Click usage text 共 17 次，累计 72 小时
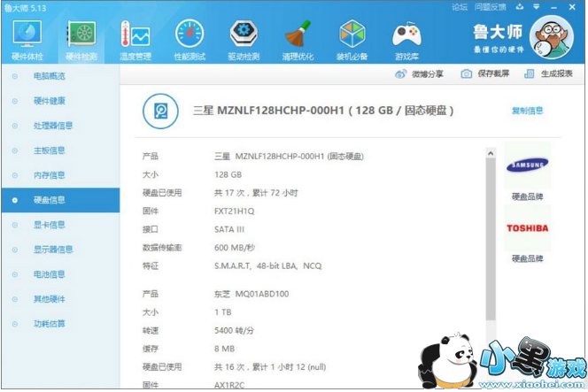 click(256, 193)
